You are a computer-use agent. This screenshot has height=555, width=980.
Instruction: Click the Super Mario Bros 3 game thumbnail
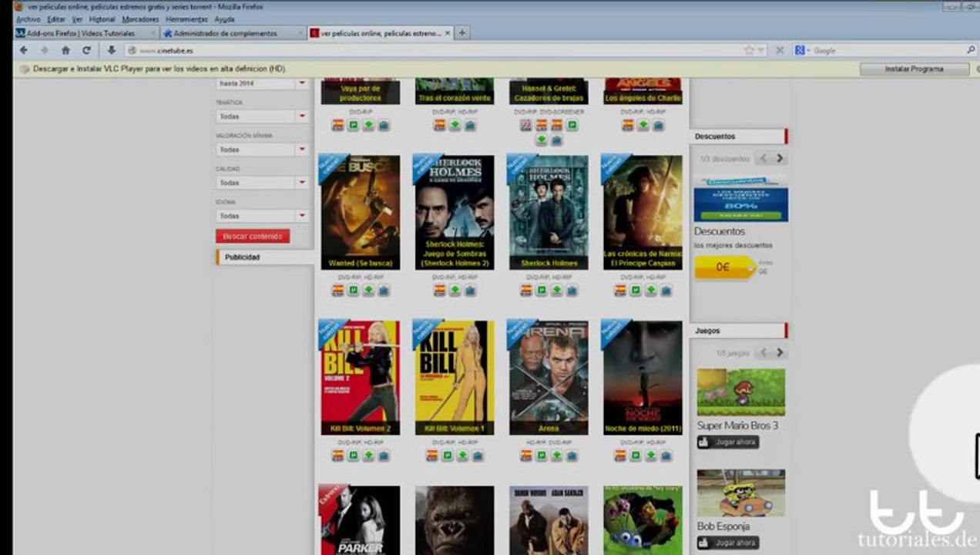741,392
